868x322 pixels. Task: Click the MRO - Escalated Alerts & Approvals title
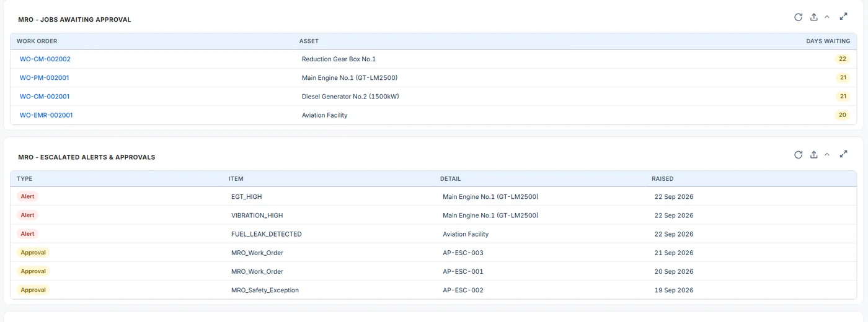coord(86,157)
